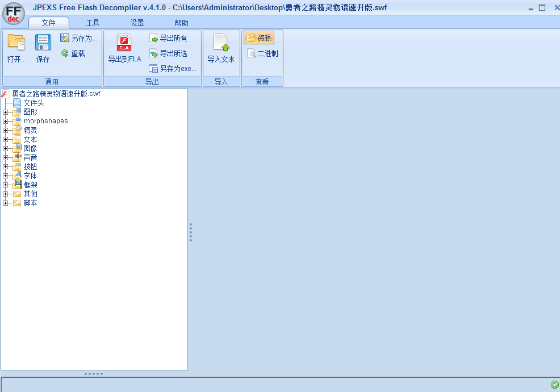The image size is (560, 392).
Task: Select the 文件头 (File Header) tree item
Action: [x=33, y=103]
